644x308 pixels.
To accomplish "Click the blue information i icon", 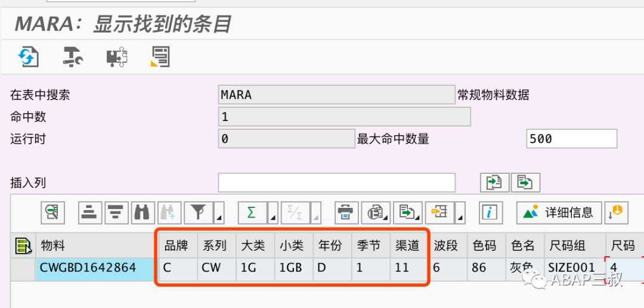I will pyautogui.click(x=490, y=213).
